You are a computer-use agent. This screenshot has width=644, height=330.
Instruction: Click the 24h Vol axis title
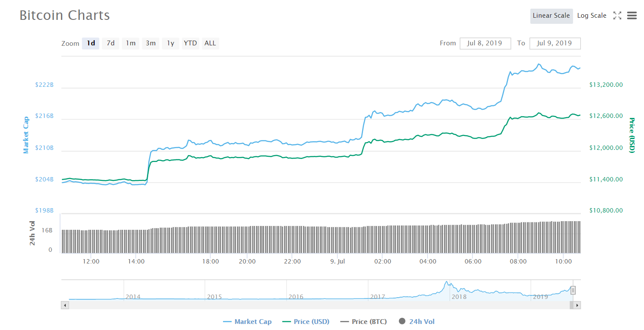click(32, 233)
